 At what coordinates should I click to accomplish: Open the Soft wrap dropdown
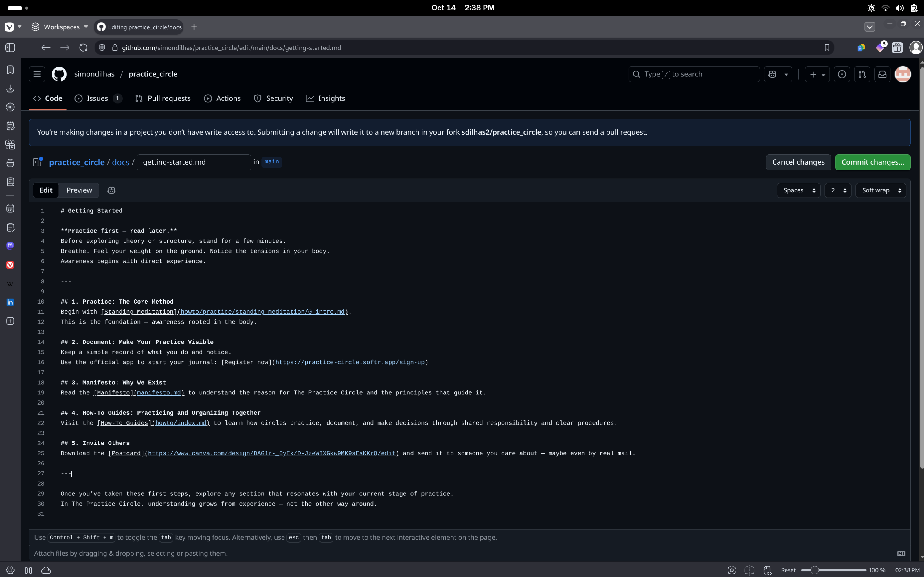point(881,190)
